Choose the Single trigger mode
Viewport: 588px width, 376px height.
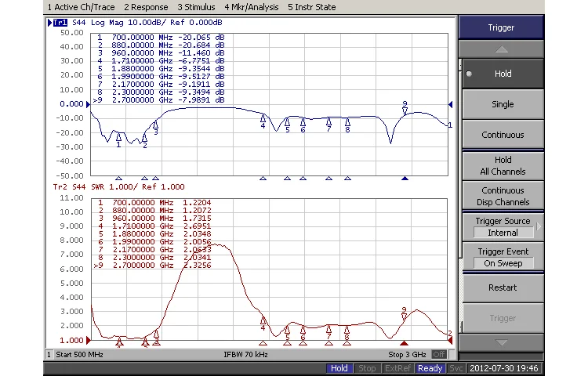point(502,104)
